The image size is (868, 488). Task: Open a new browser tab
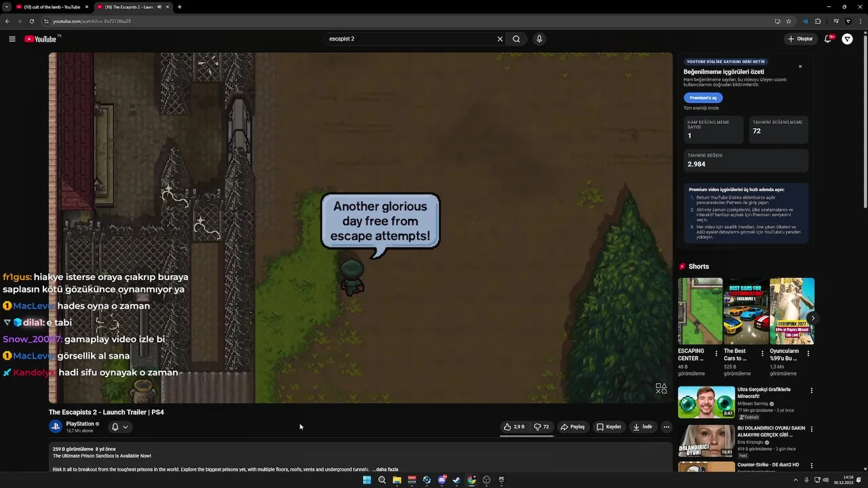click(179, 7)
